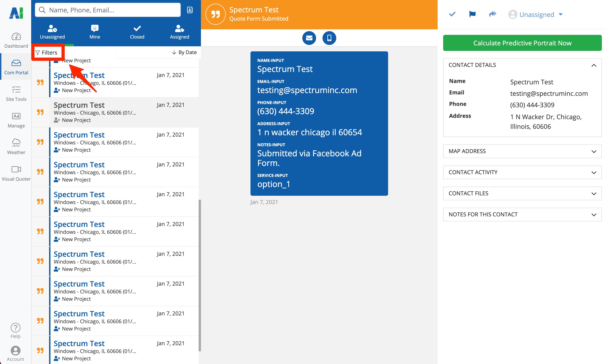This screenshot has height=364, width=606.
Task: Click the contact card icon beside search
Action: [190, 10]
